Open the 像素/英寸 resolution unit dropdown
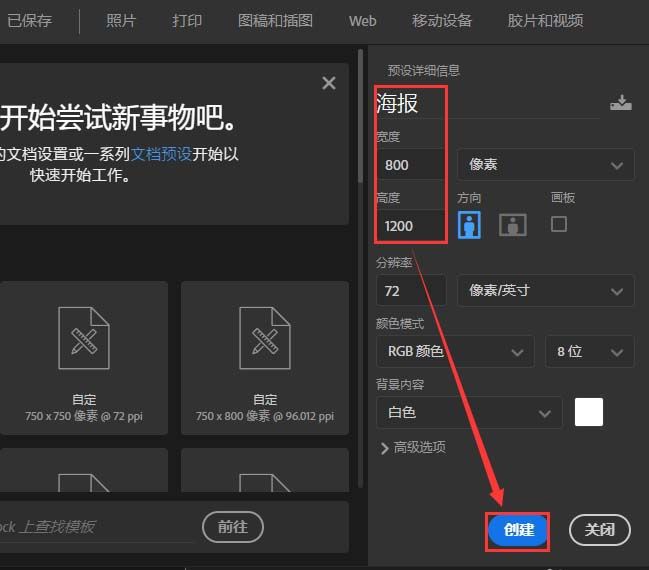 (x=546, y=291)
